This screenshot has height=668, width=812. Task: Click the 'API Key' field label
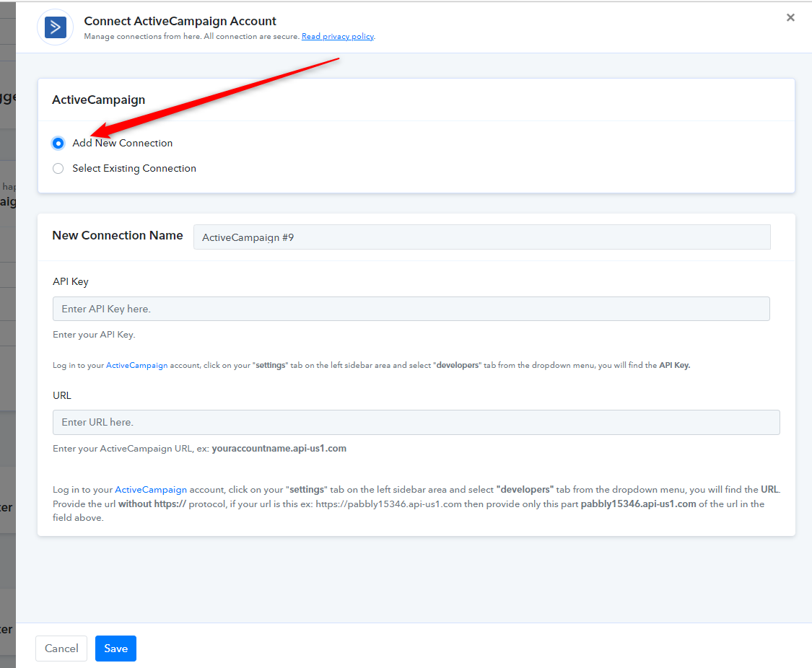pos(71,281)
